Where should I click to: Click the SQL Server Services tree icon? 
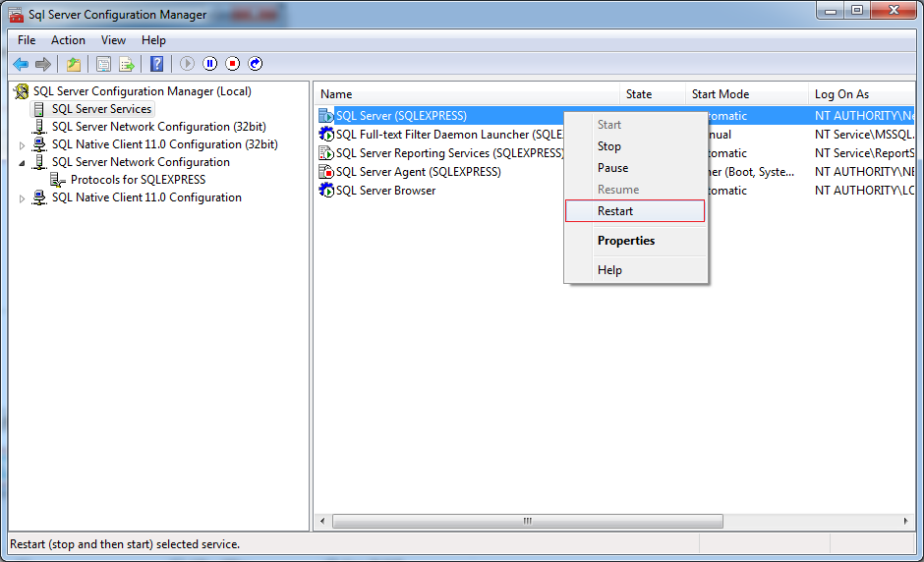(x=39, y=109)
